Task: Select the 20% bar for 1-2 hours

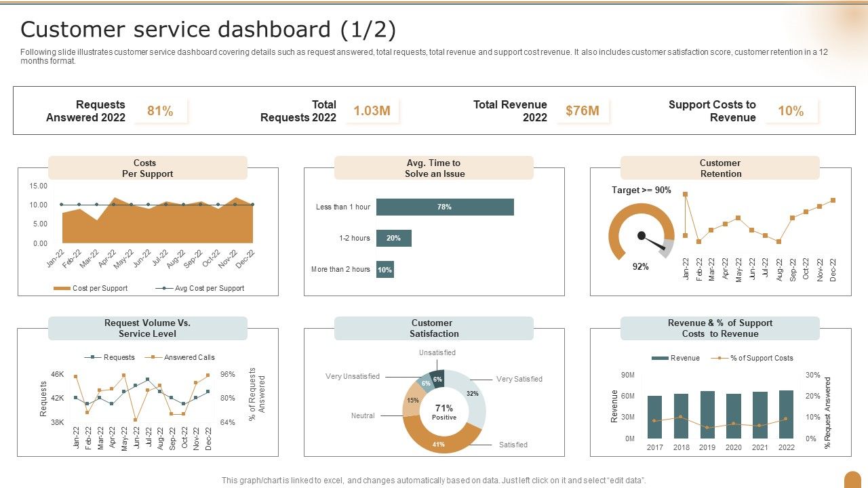Action: click(394, 238)
